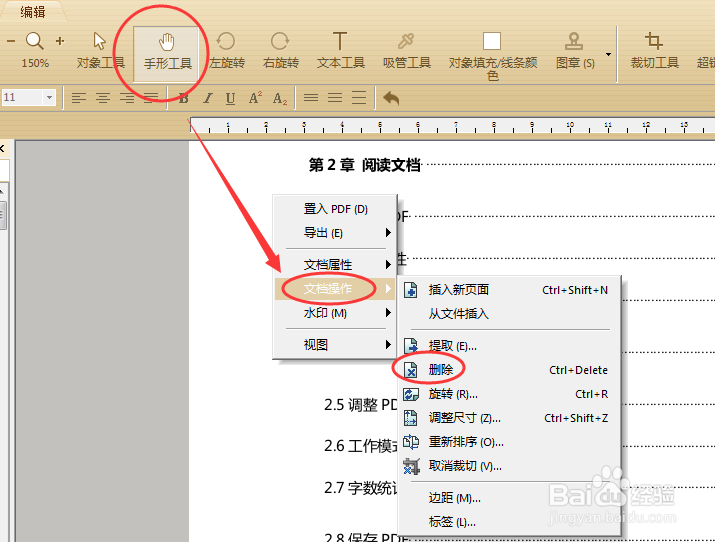The height and width of the screenshot is (542, 715).
Task: Click the magnifier zoom icon
Action: click(35, 41)
